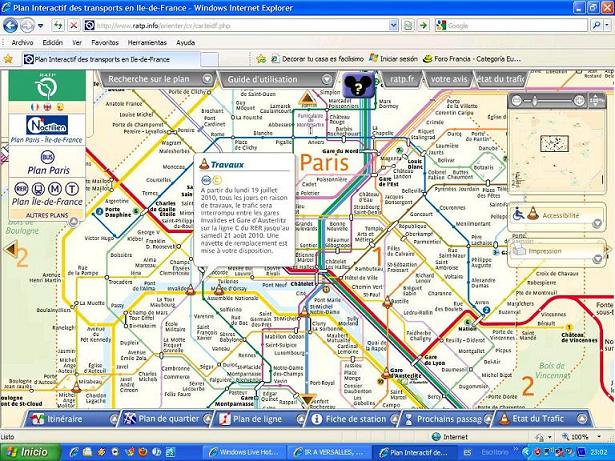Click the works cone at Musée d'Orsay
615x461 pixels.
(219, 290)
